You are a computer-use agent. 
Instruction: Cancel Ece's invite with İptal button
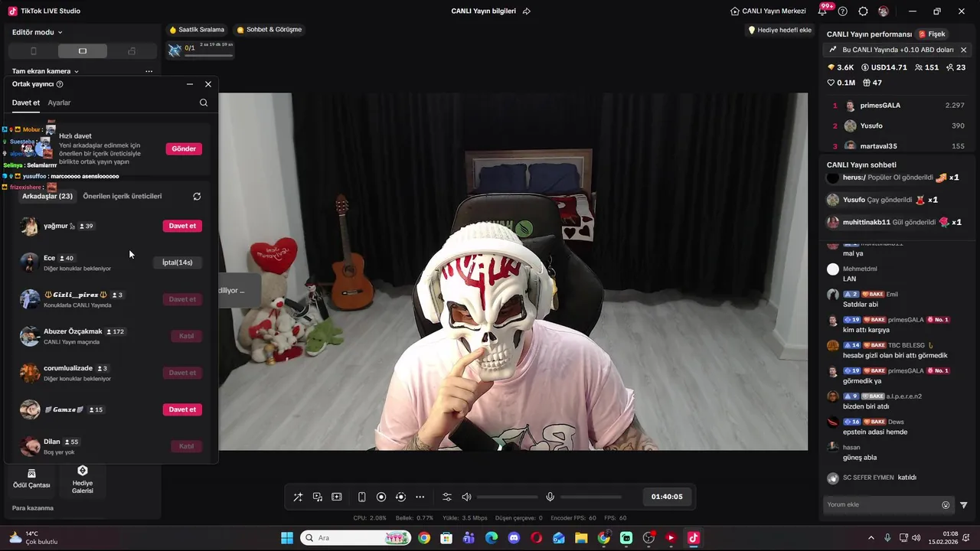(177, 262)
